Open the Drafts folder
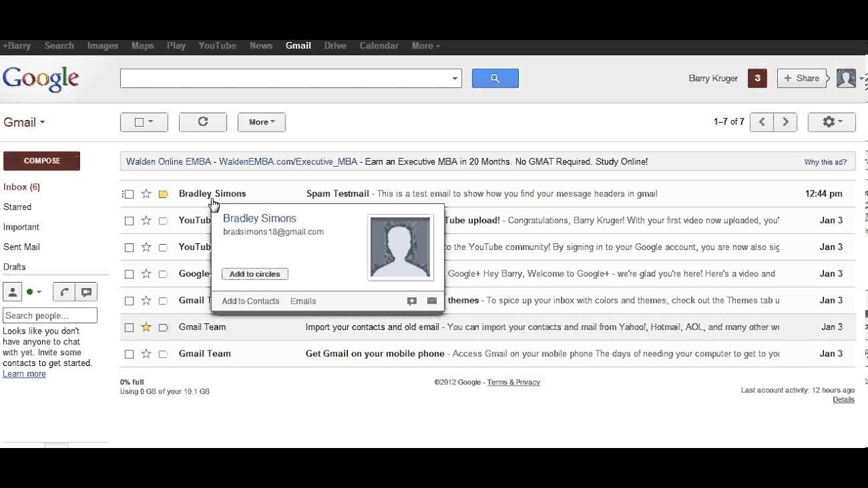Image resolution: width=868 pixels, height=488 pixels. point(14,267)
